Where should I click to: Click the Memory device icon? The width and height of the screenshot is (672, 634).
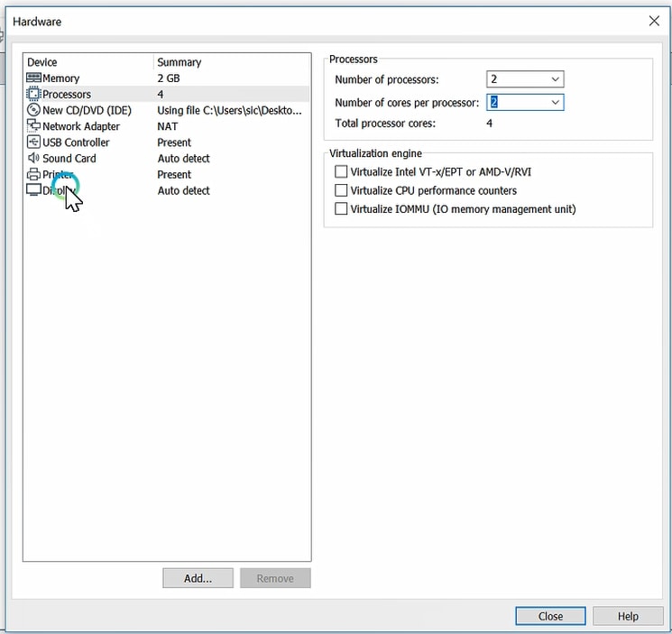(34, 78)
